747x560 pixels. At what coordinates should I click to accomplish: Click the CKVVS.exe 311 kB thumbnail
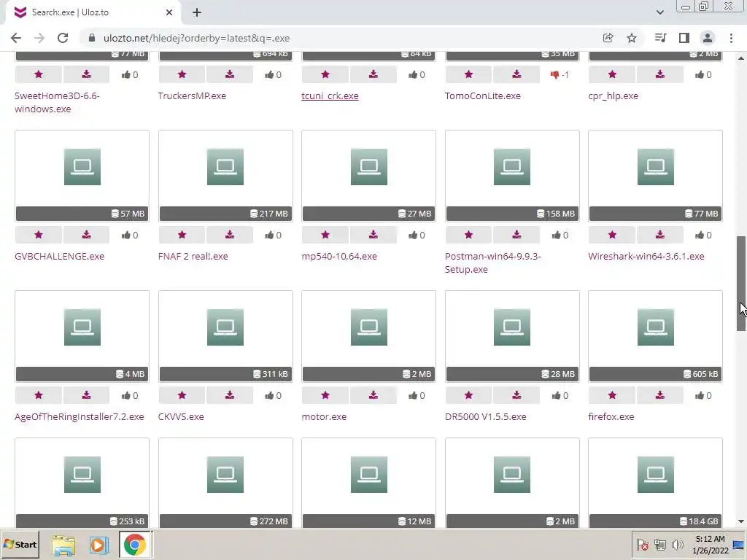point(225,336)
